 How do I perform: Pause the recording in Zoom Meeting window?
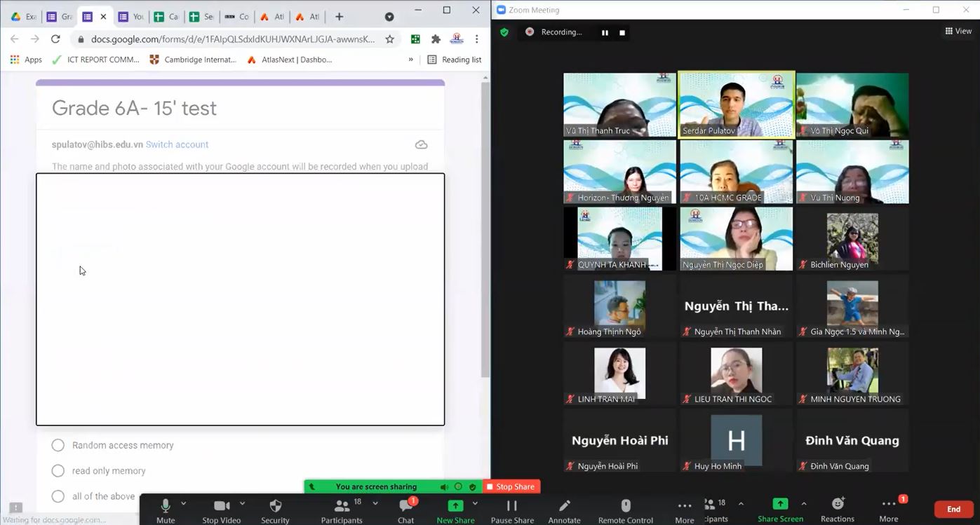tap(605, 32)
